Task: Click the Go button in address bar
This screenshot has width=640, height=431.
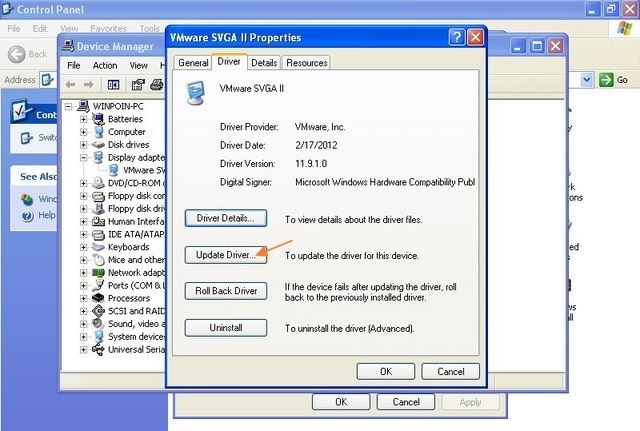Action: [x=613, y=80]
